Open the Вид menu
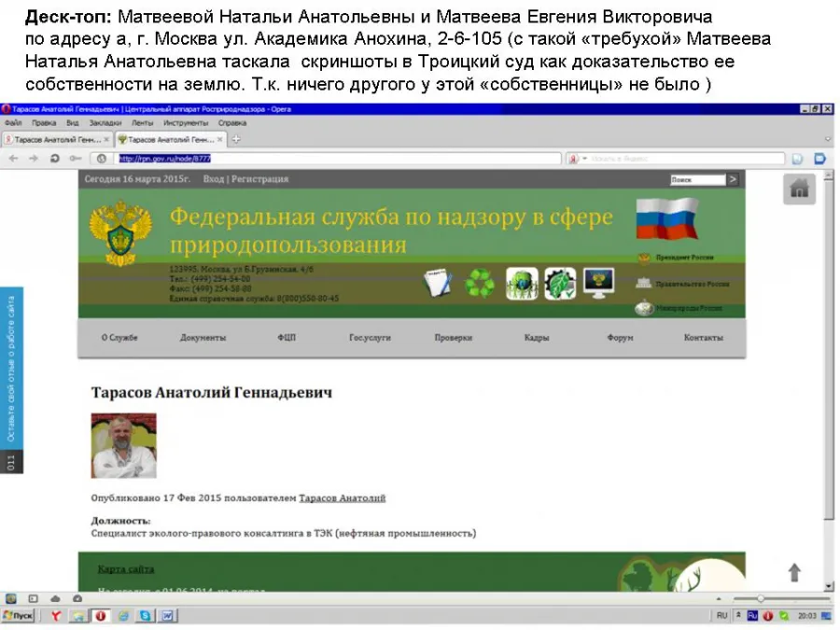The width and height of the screenshot is (840, 630). pos(72,122)
